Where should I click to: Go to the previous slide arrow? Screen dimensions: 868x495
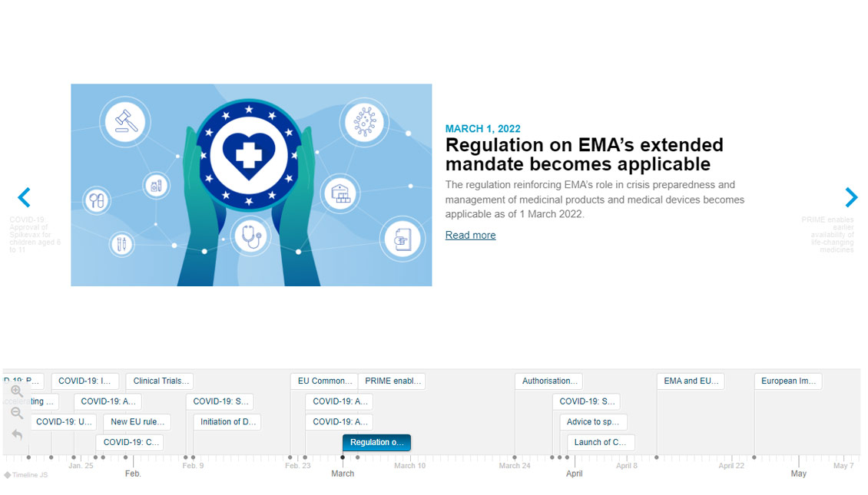tap(24, 197)
